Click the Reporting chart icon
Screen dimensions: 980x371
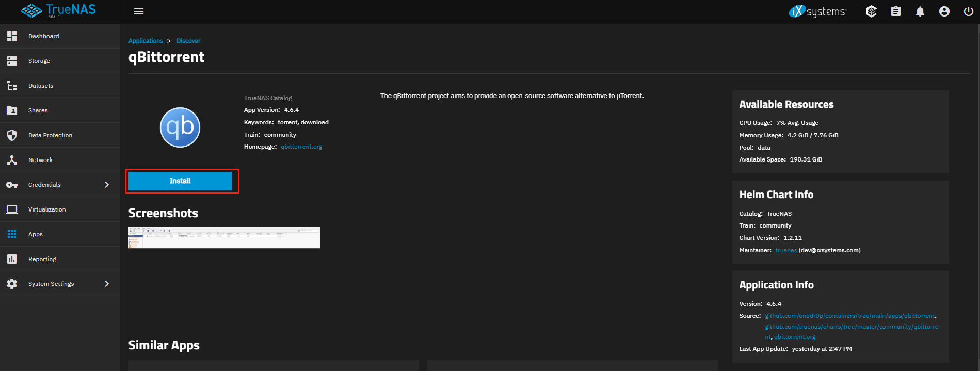[x=12, y=259]
